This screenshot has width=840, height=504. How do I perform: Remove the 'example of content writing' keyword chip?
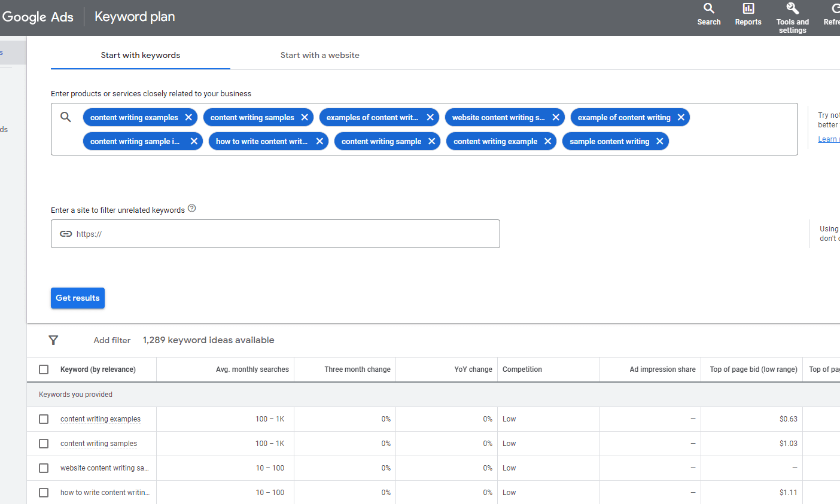(680, 117)
